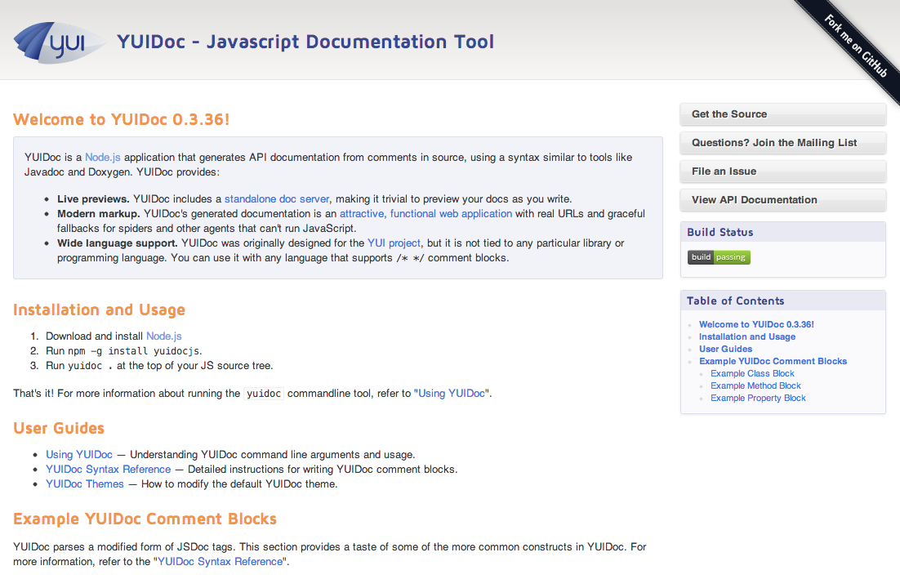Go to Example Property Block in contents

(758, 398)
